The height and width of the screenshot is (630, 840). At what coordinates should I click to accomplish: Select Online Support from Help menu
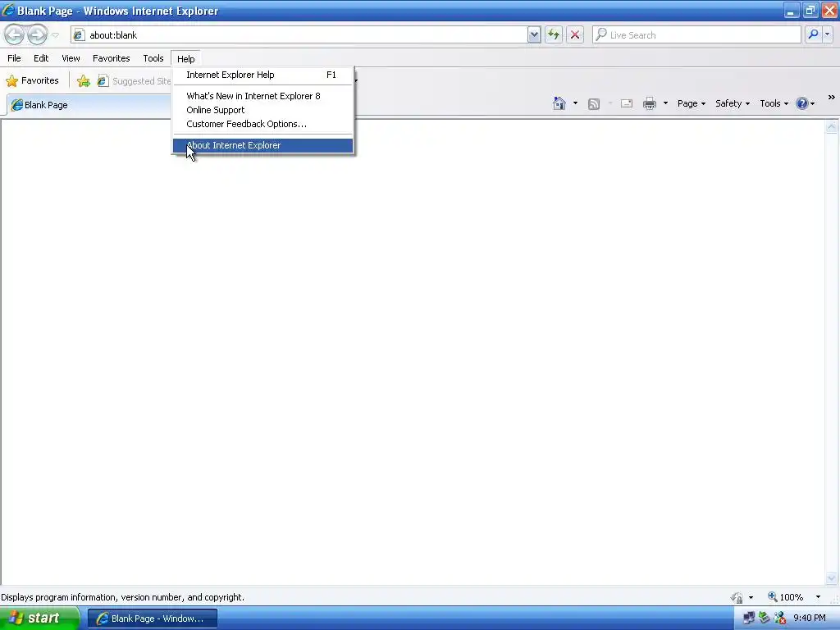tap(262, 110)
